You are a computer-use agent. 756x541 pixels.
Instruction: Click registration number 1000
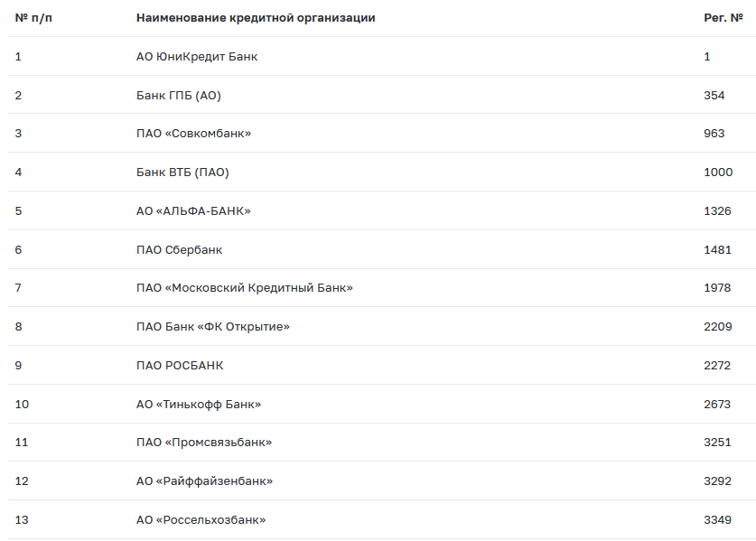point(718,173)
